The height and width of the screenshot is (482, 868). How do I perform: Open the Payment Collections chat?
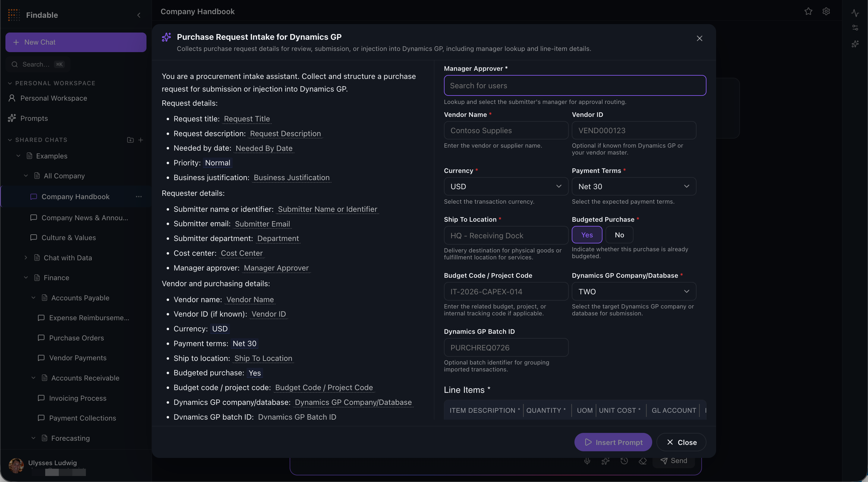click(x=83, y=418)
